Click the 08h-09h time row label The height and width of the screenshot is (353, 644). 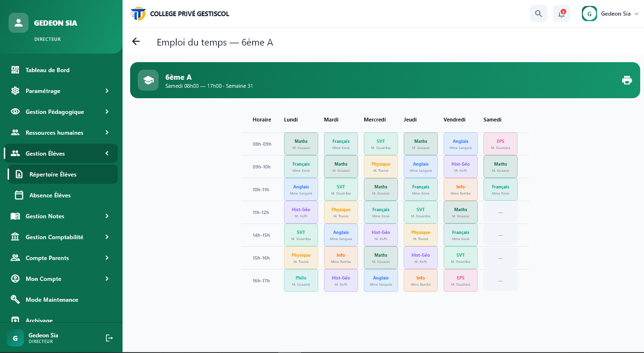pos(262,144)
